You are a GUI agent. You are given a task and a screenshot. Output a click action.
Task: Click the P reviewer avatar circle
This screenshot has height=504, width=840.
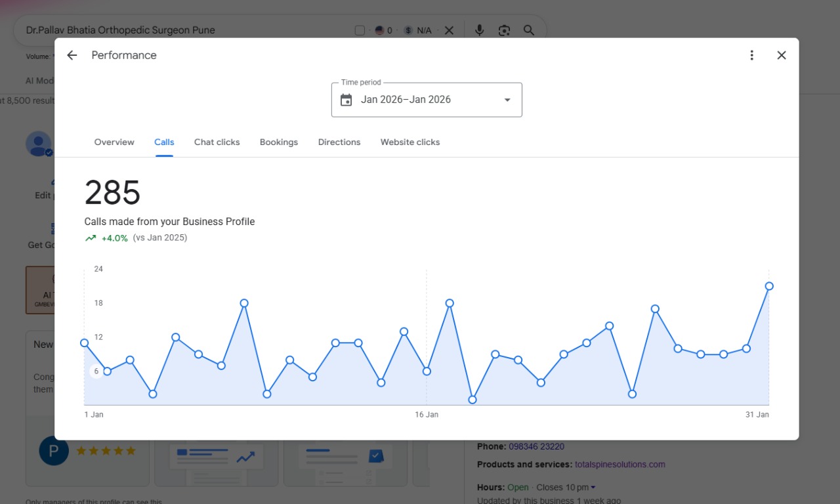(54, 451)
